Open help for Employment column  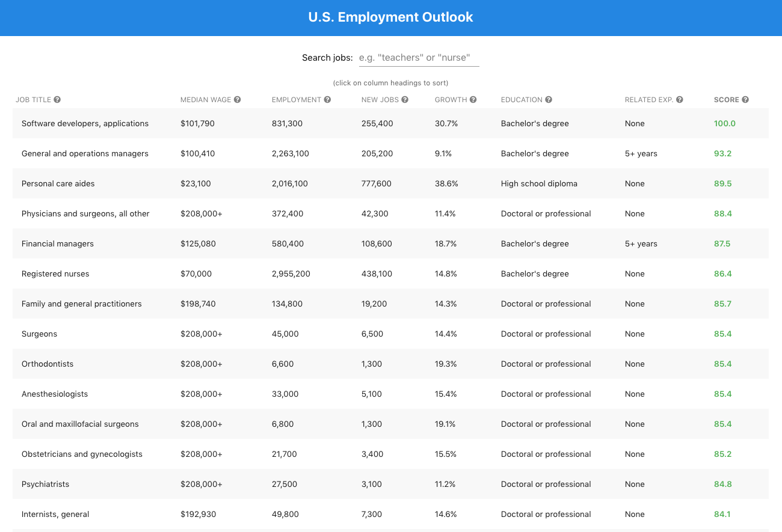[327, 99]
